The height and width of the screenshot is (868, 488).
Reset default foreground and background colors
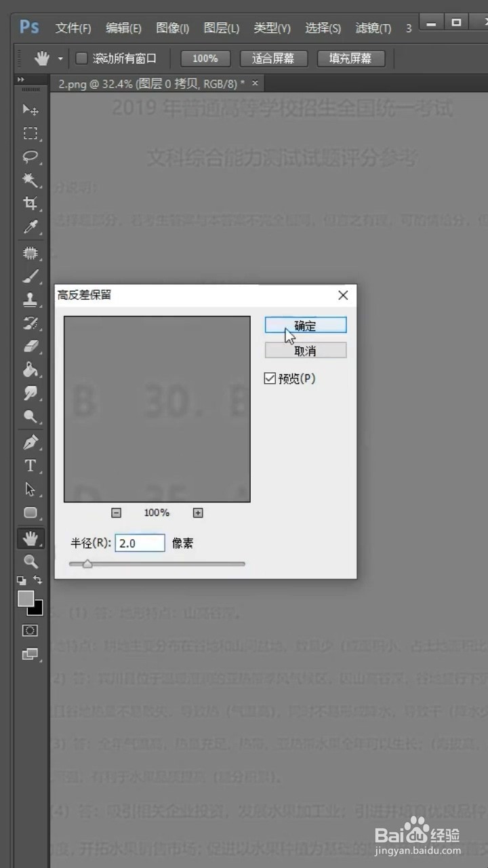[x=22, y=580]
